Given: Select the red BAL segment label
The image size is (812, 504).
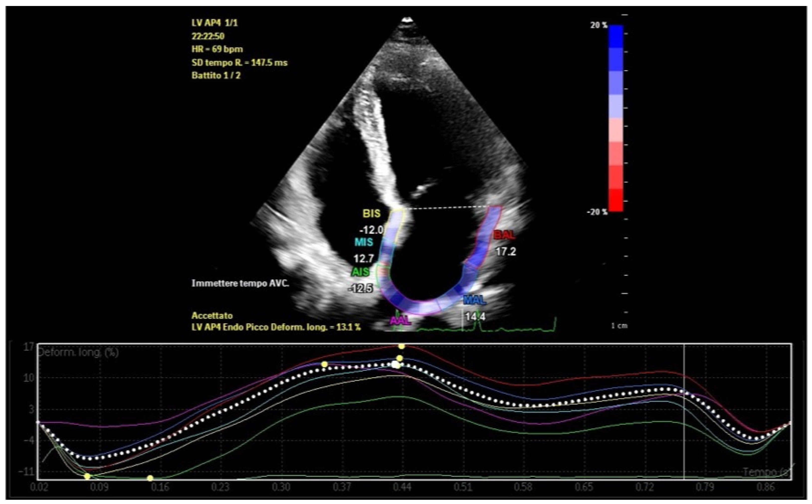Looking at the screenshot, I should [x=504, y=235].
